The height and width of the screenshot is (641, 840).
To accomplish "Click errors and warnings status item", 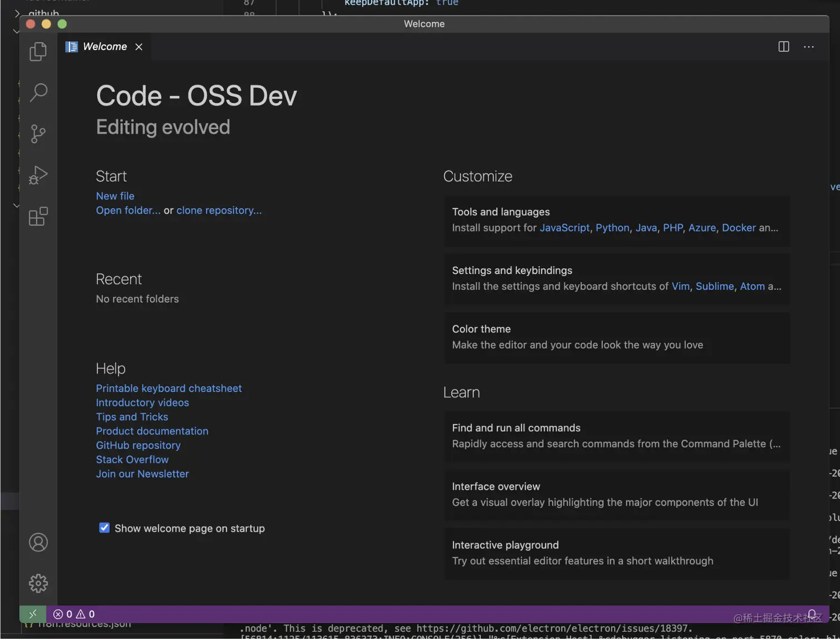I will pyautogui.click(x=74, y=614).
